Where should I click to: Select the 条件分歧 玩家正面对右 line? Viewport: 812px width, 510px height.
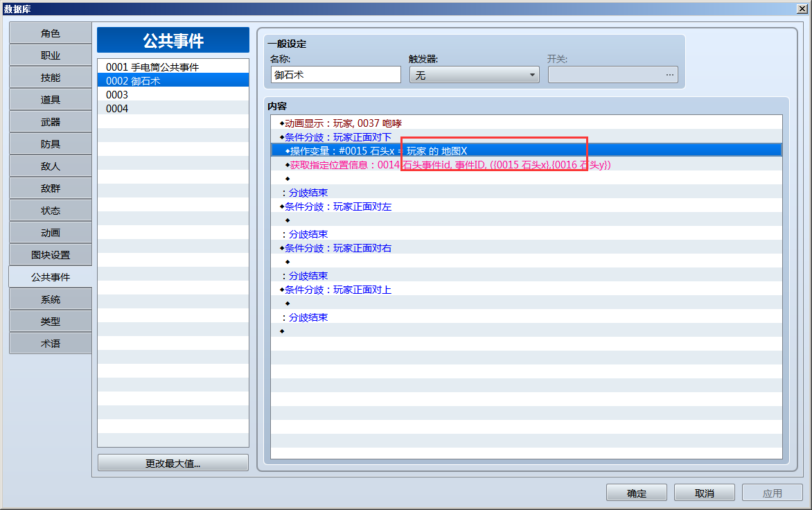click(526, 248)
